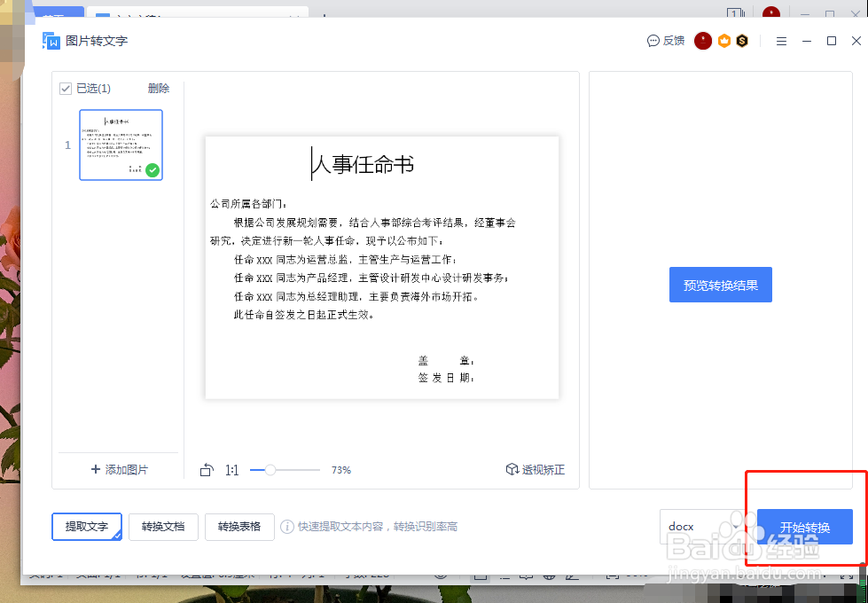Click the 人事任命书 page thumbnail
868x603 pixels.
tap(121, 145)
